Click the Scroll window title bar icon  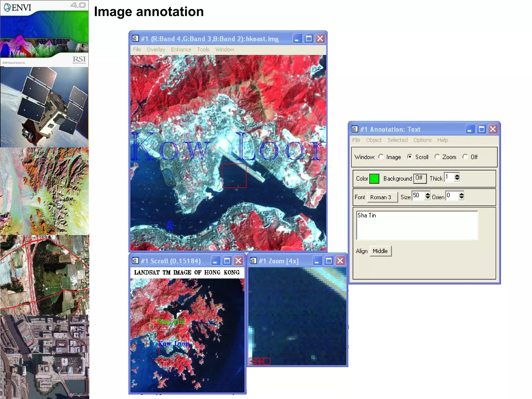point(135,261)
